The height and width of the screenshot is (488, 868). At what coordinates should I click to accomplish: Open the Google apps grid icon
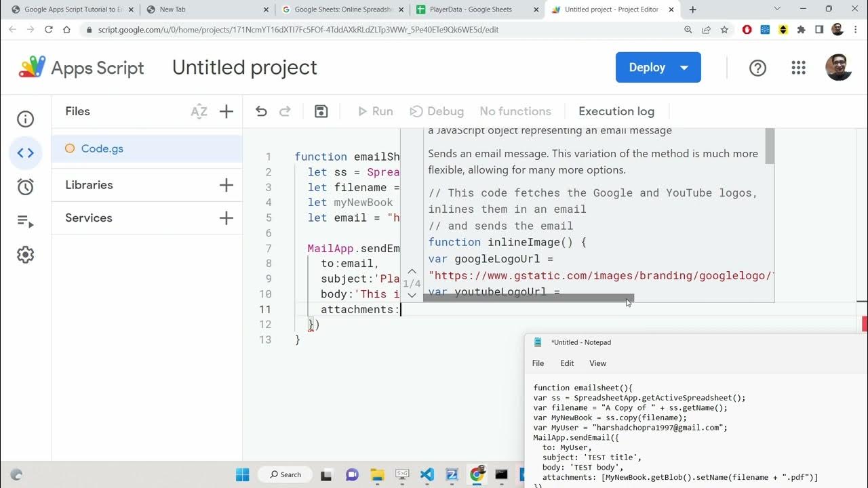[798, 68]
